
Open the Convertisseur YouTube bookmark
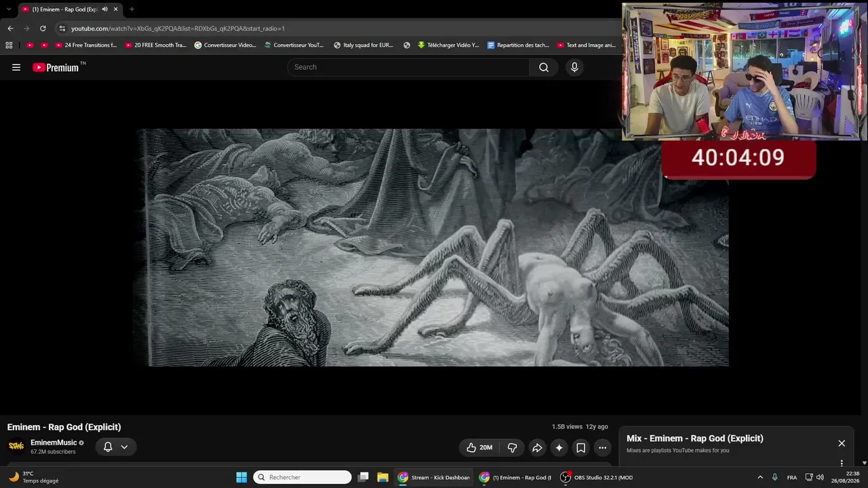click(x=294, y=45)
